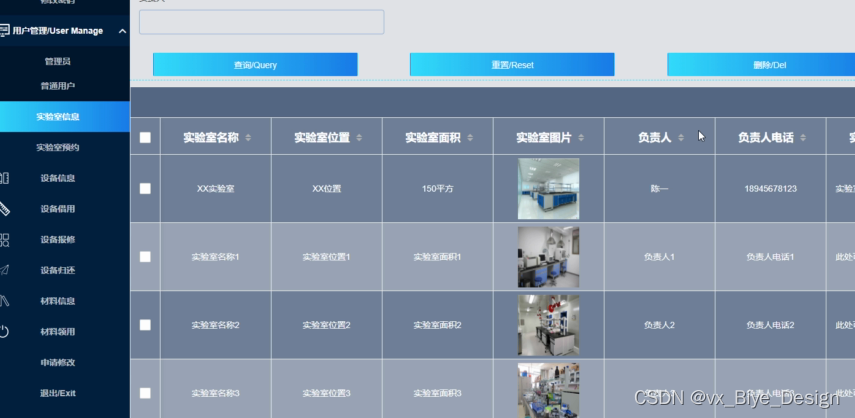Image resolution: width=855 pixels, height=418 pixels.
Task: Click the 负责人2 cell
Action: [659, 325]
